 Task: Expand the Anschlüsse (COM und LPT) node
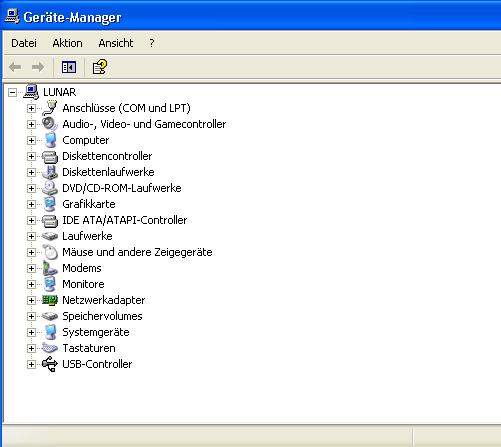point(31,108)
